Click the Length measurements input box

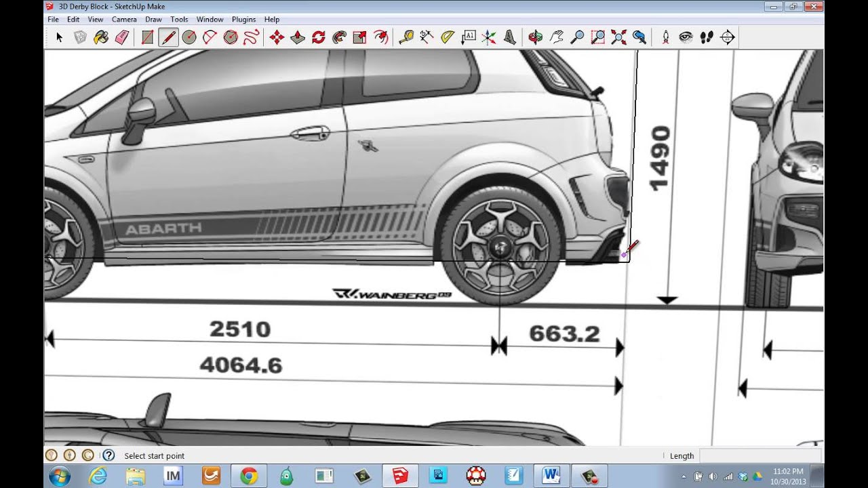(x=761, y=455)
